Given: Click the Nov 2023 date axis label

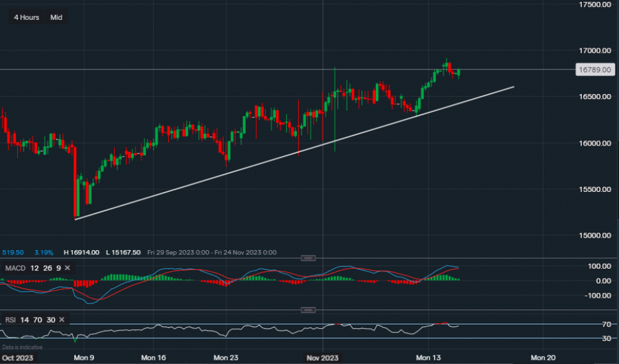Looking at the screenshot, I should coord(322,358).
